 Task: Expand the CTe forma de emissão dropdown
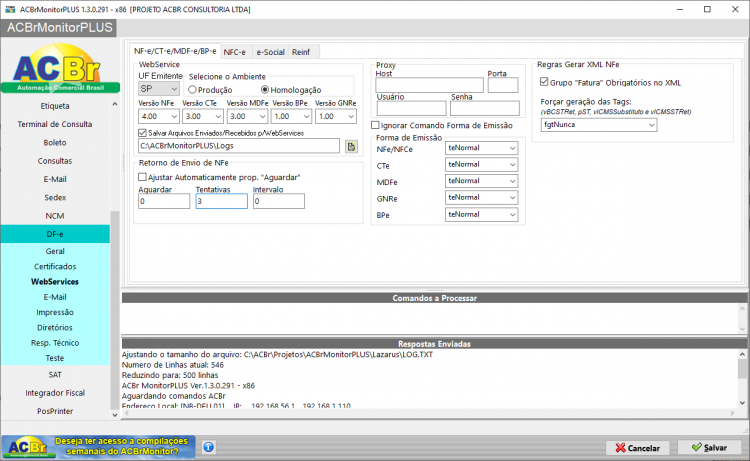482,165
